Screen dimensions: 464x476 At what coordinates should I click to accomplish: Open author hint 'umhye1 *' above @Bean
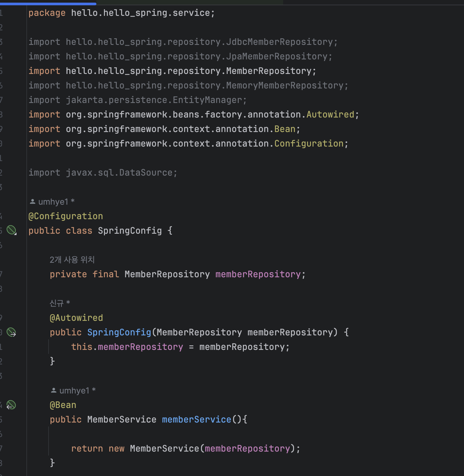coord(73,391)
